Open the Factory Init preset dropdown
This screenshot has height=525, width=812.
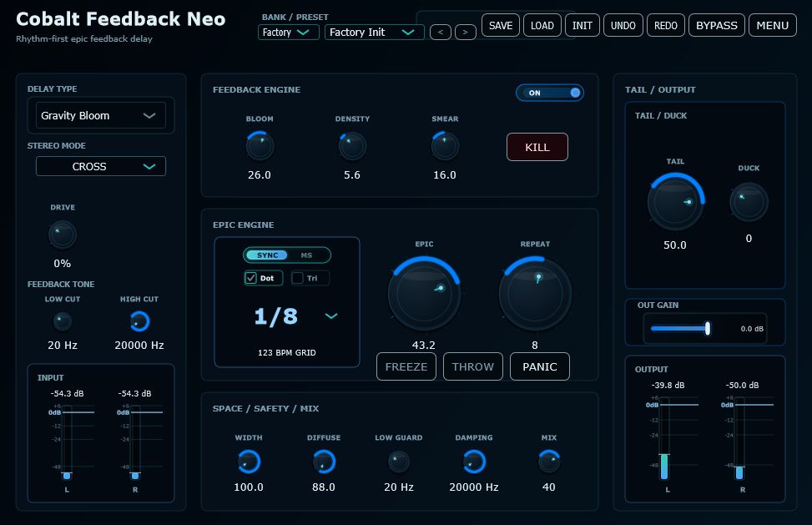[374, 32]
